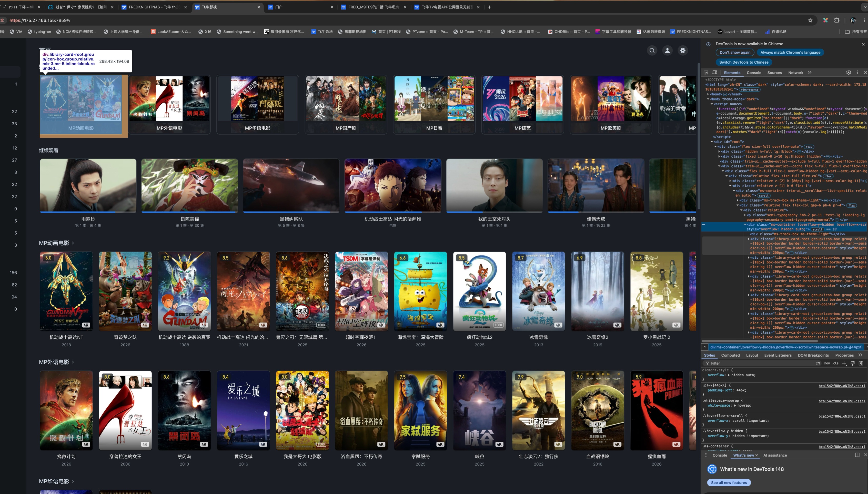This screenshot has width=868, height=494.
Task: Open bca1542f88e css link beside padding-left rule
Action: coord(842,386)
